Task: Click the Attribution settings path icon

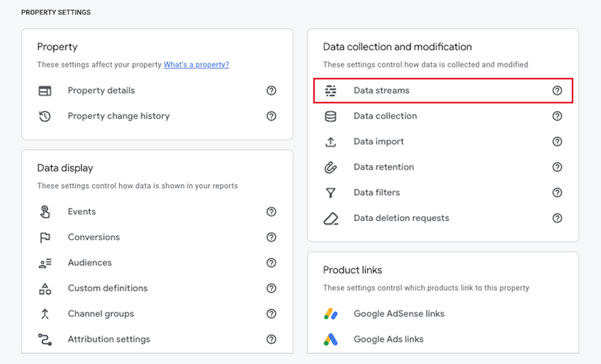Action: [x=45, y=339]
